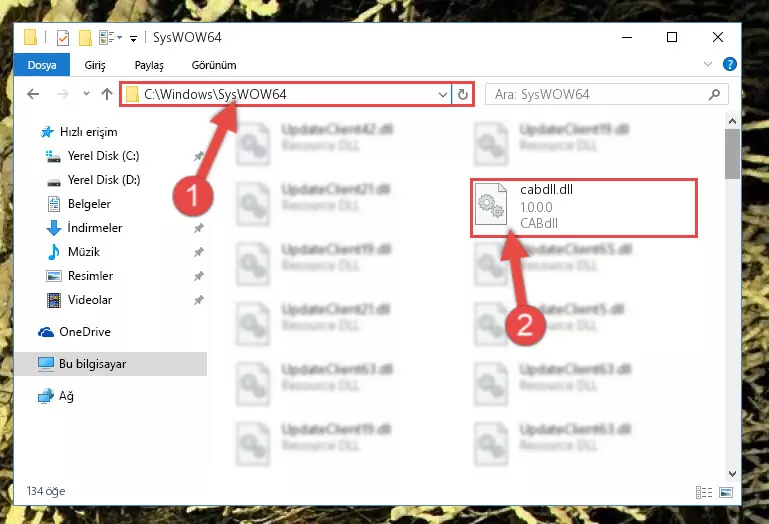This screenshot has height=524, width=769.
Task: Open the Dosya ribbon tab
Action: pyautogui.click(x=42, y=65)
